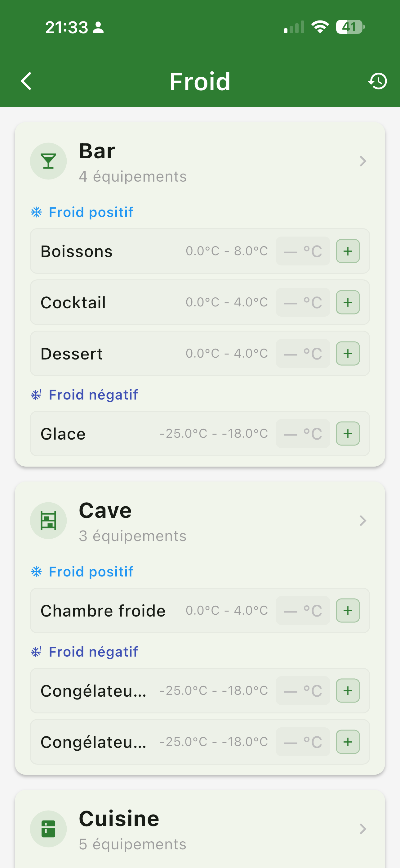Open temperature history clock icon
This screenshot has height=868, width=400.
(x=377, y=81)
